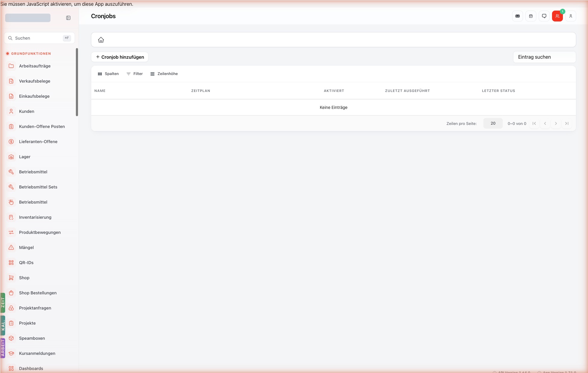Sort by the Aktiviert column header

[x=334, y=91]
